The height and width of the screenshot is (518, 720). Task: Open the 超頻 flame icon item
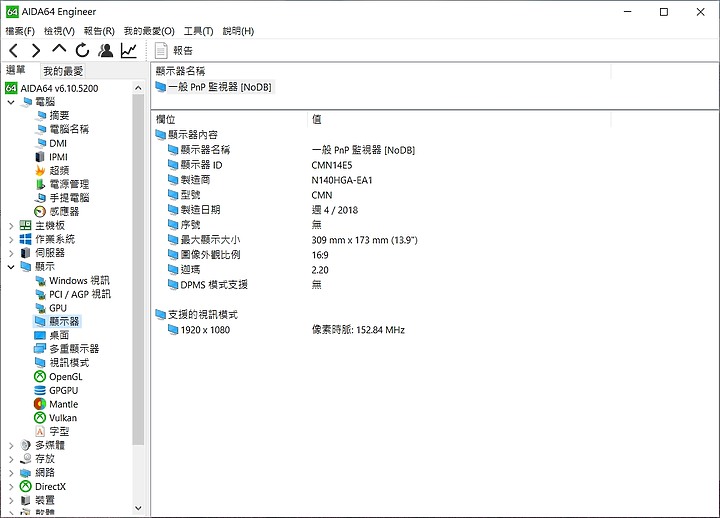(x=40, y=170)
